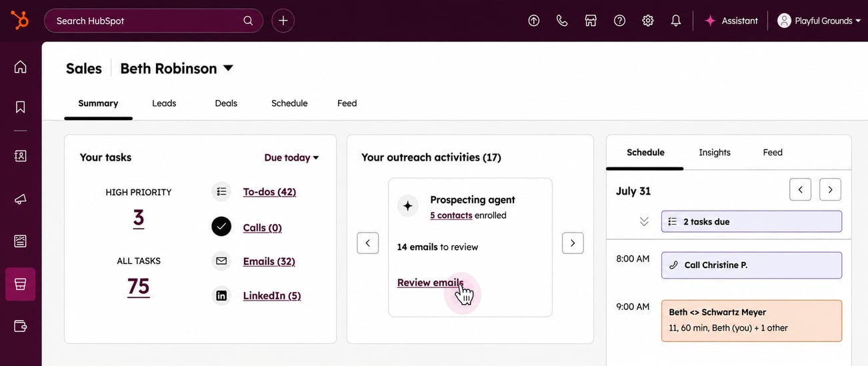868x366 pixels.
Task: Switch to the Leads tab
Action: [x=164, y=103]
